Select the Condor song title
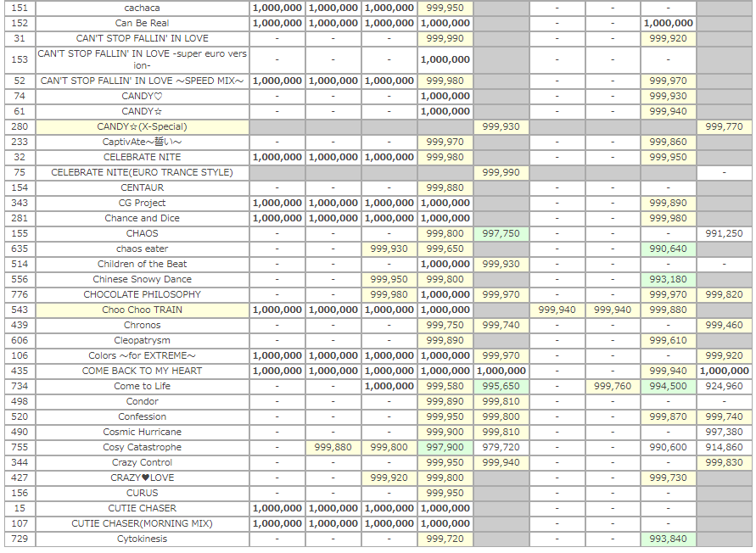 tap(143, 402)
